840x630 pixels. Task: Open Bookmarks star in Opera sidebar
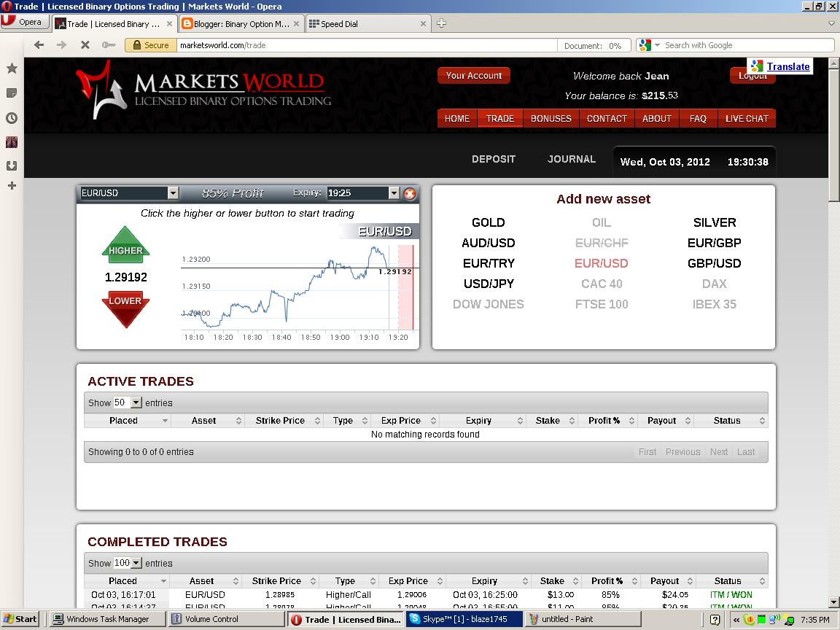tap(12, 68)
